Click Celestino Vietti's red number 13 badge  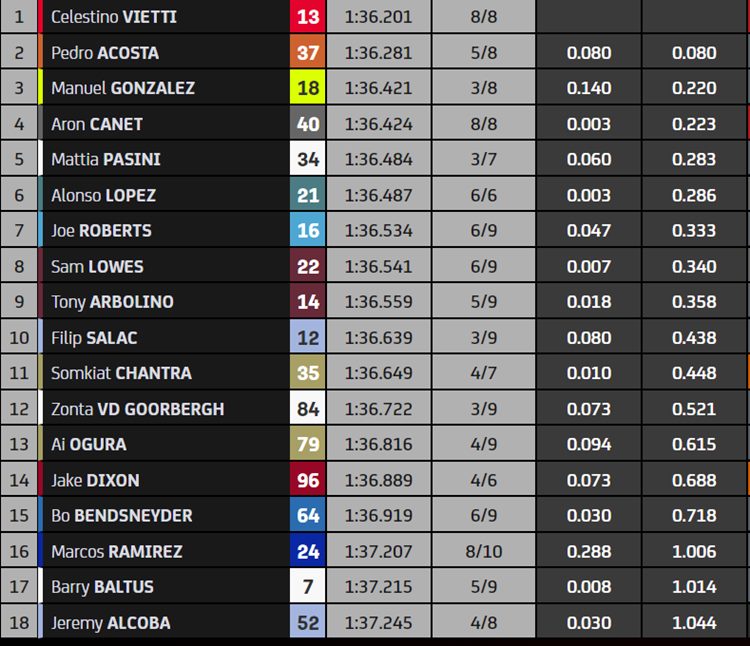pyautogui.click(x=308, y=17)
